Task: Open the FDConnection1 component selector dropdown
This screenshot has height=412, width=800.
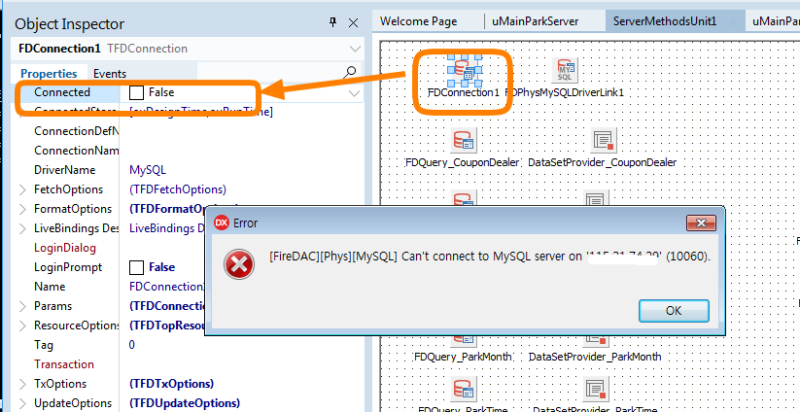Action: pos(355,49)
